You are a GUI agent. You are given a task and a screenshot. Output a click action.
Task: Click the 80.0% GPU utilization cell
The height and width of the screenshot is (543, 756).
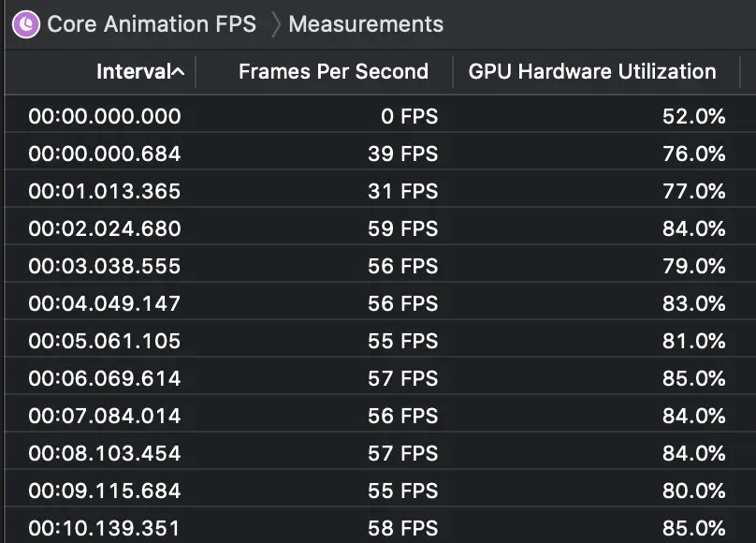tap(694, 491)
